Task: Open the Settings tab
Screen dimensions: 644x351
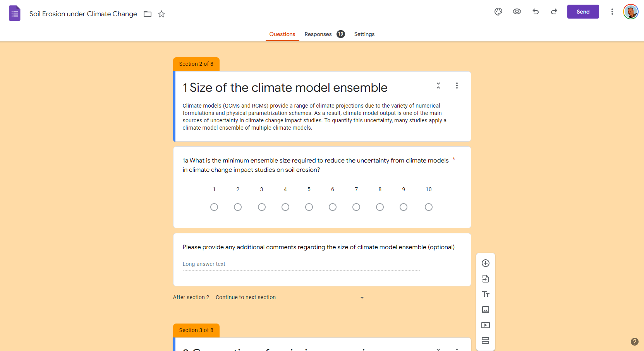Action: (x=364, y=34)
